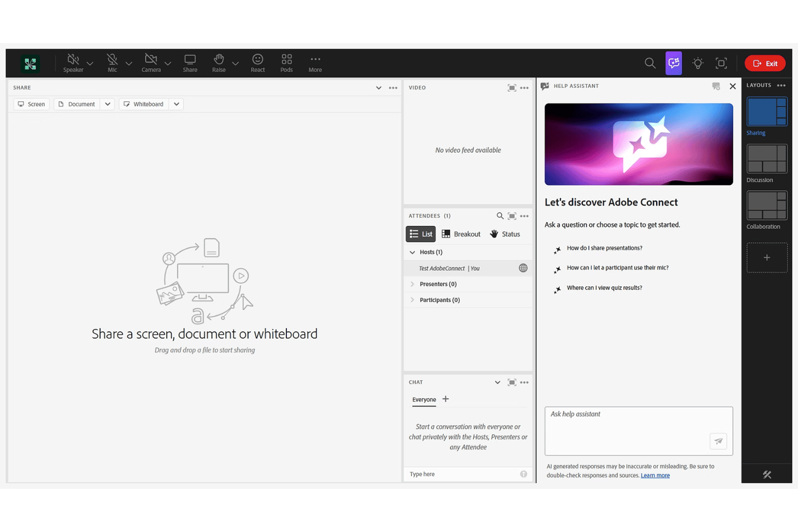Close the Help Assistant panel

coord(733,86)
